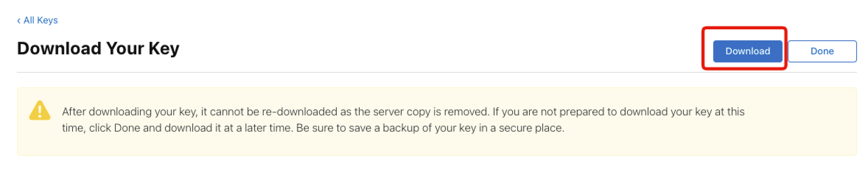Click the Done button
This screenshot has height=169, width=868.
coord(822,51)
